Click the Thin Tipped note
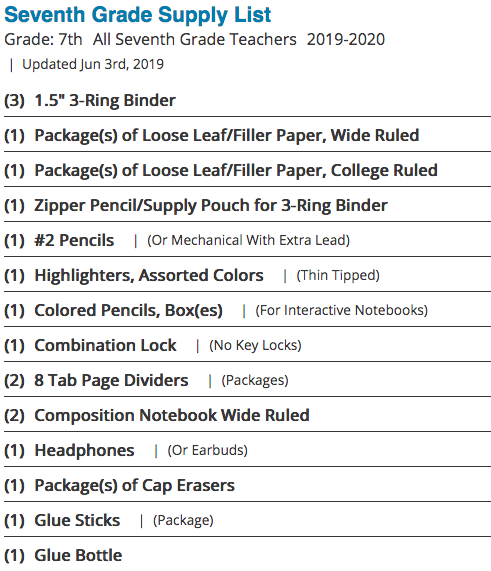The image size is (491, 571). click(338, 275)
